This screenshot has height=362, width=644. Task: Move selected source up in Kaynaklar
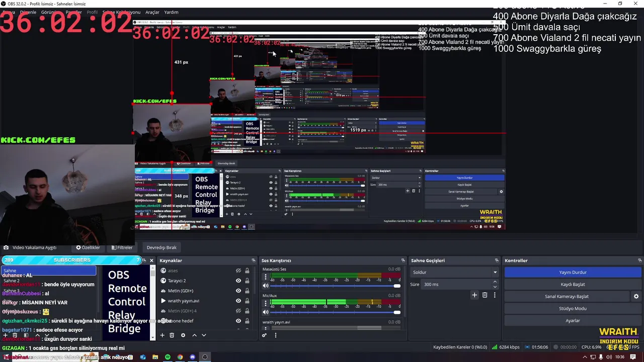coord(194,335)
